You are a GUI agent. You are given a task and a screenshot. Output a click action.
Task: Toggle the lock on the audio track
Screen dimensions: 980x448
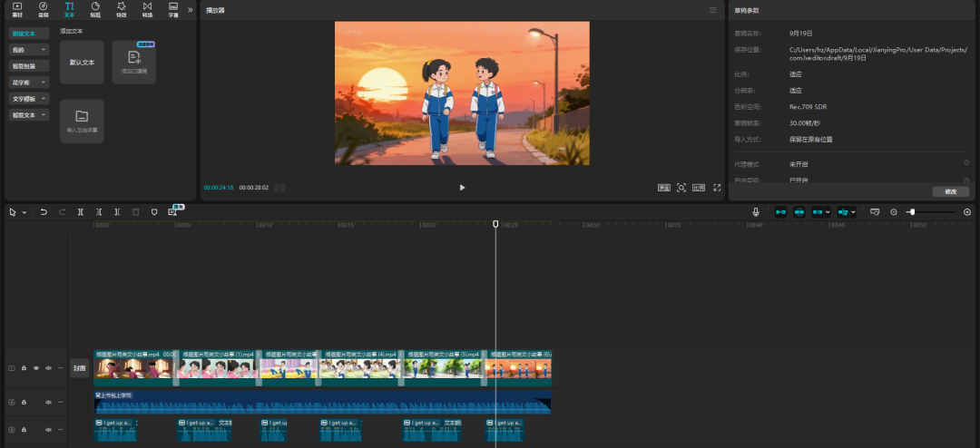(x=24, y=402)
